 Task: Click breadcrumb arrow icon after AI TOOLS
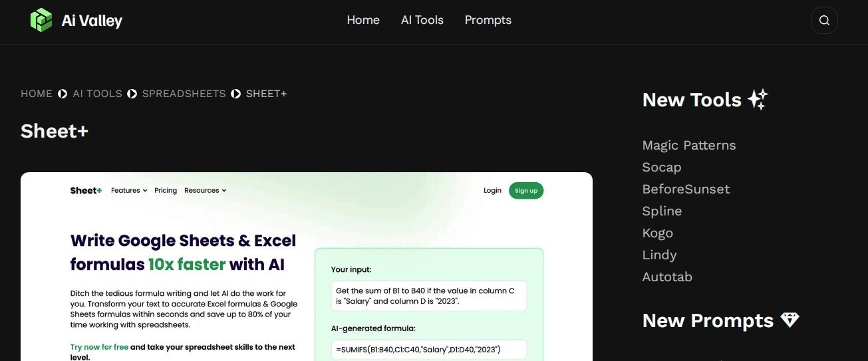point(132,94)
